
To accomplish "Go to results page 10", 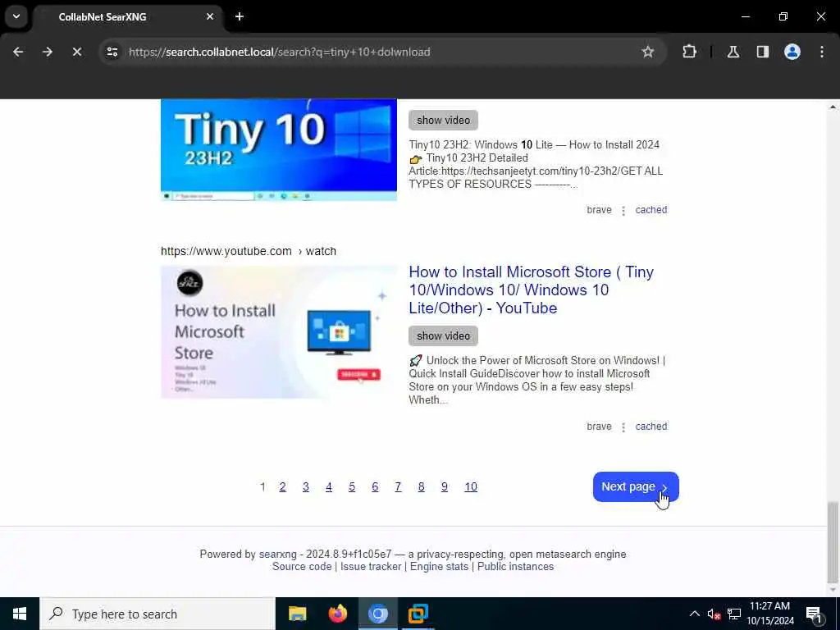I will point(470,487).
